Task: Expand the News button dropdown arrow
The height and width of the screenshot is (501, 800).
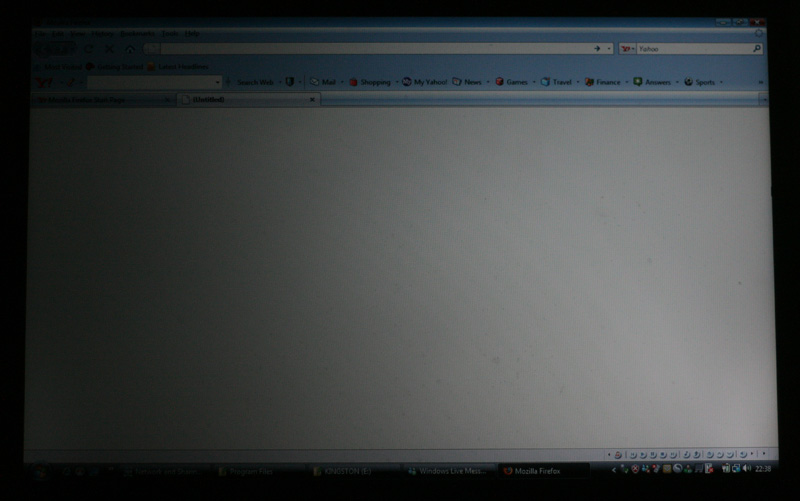Action: (488, 82)
